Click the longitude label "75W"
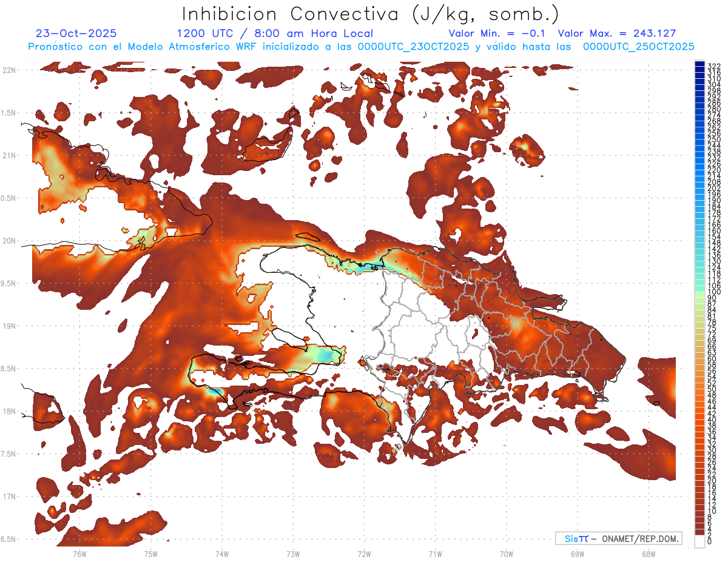Viewport: 728px width, 562px height. pyautogui.click(x=150, y=554)
